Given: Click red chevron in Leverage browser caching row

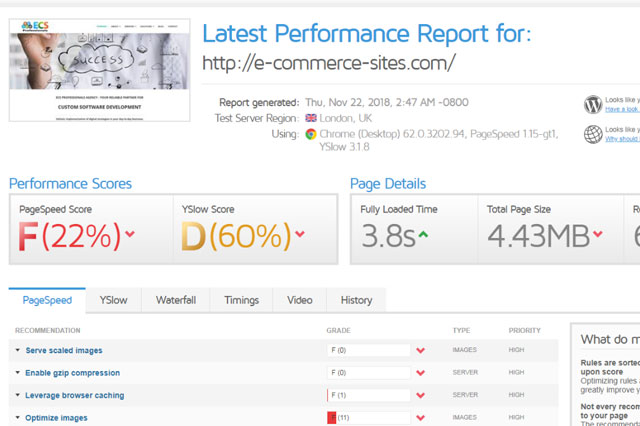Looking at the screenshot, I should coord(420,395).
